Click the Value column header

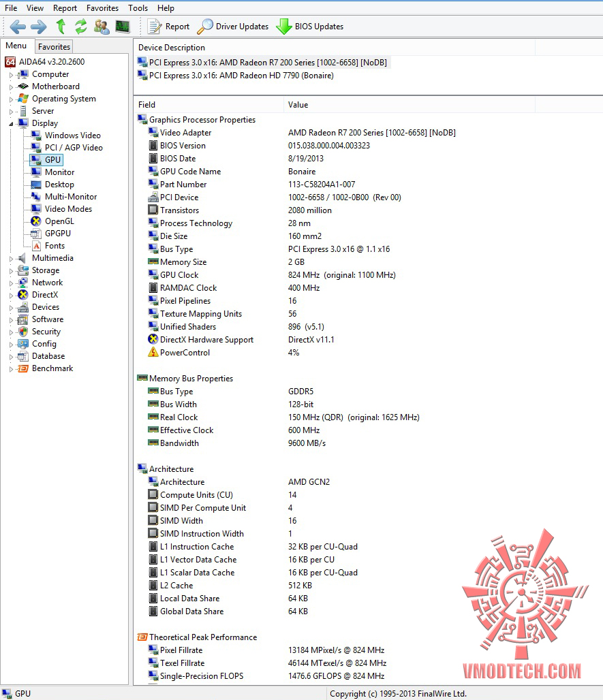click(x=409, y=104)
